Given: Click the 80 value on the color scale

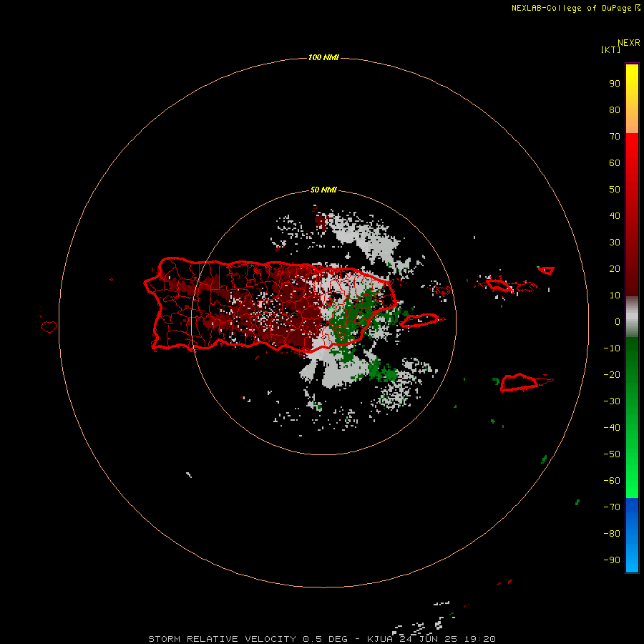Looking at the screenshot, I should click(615, 110).
